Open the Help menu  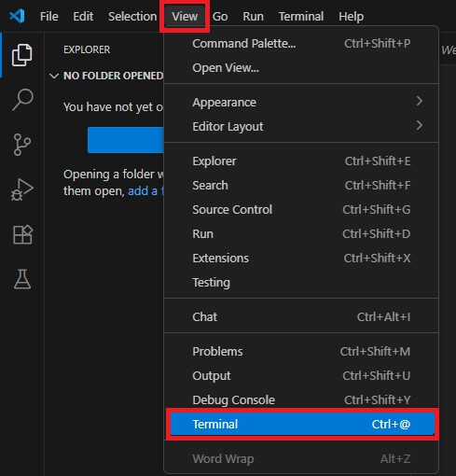[x=351, y=16]
